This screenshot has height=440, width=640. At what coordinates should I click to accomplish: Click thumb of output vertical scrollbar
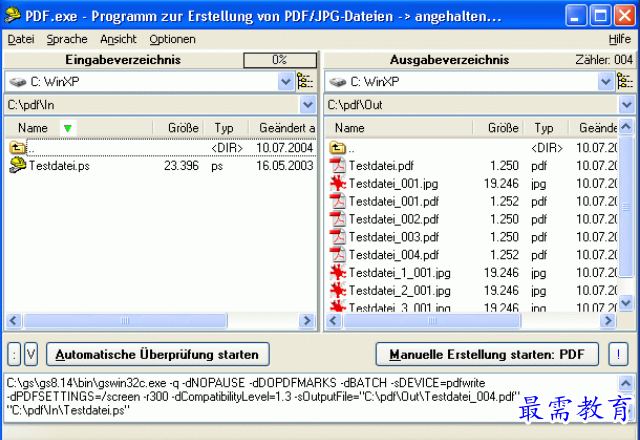point(626,207)
